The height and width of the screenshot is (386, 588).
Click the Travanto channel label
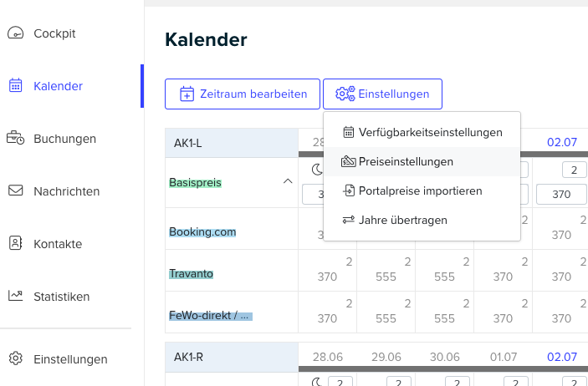tap(192, 273)
